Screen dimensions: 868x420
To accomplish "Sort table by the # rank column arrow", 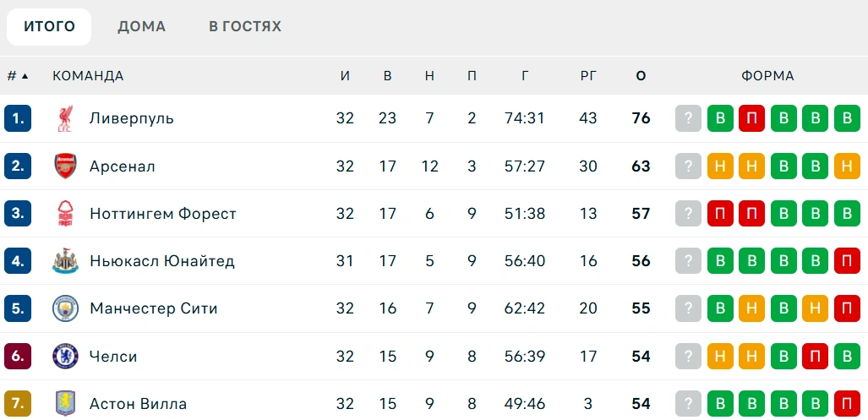I will [x=25, y=76].
